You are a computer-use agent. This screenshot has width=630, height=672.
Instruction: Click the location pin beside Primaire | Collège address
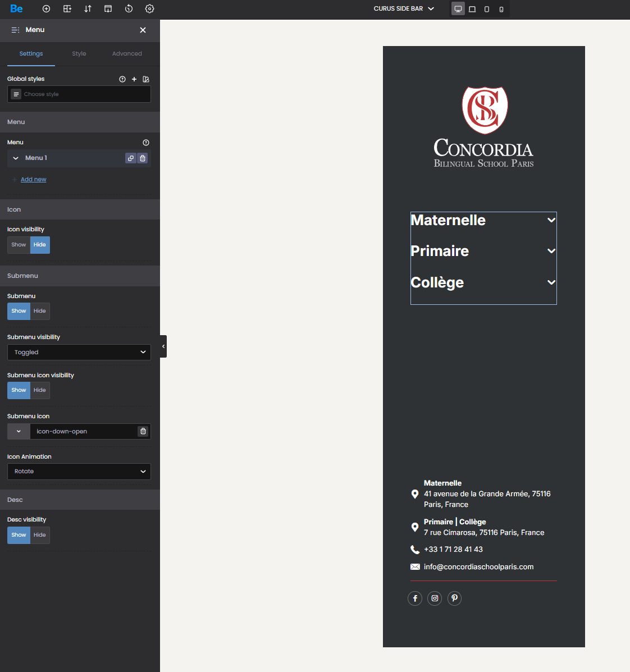click(415, 527)
